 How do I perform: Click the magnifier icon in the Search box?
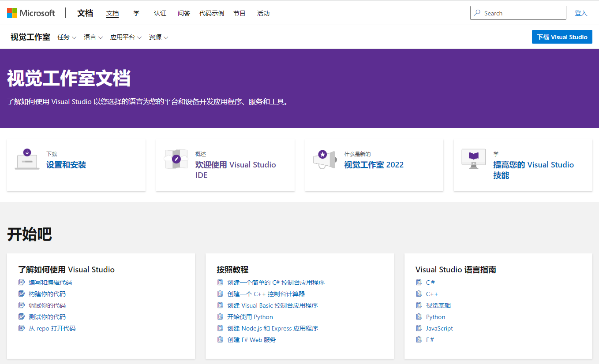click(x=477, y=13)
